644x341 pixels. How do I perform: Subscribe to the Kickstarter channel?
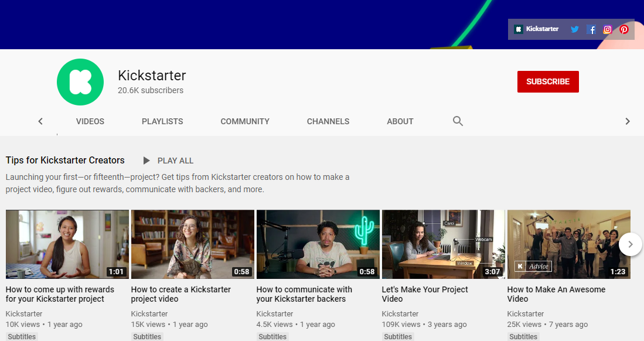click(548, 82)
